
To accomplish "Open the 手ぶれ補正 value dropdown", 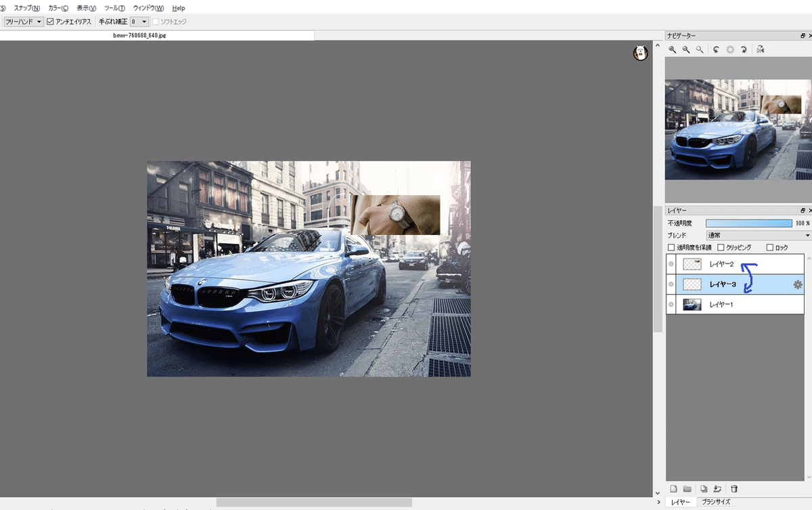I will pyautogui.click(x=139, y=22).
